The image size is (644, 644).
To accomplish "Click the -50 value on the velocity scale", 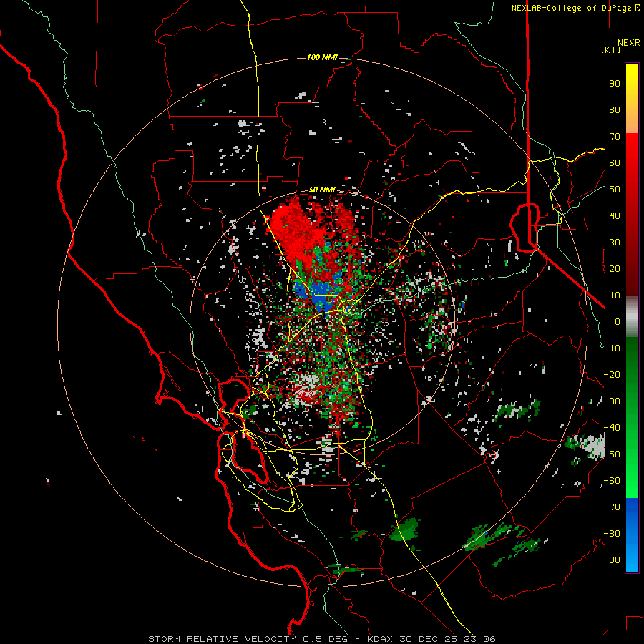I will click(612, 454).
